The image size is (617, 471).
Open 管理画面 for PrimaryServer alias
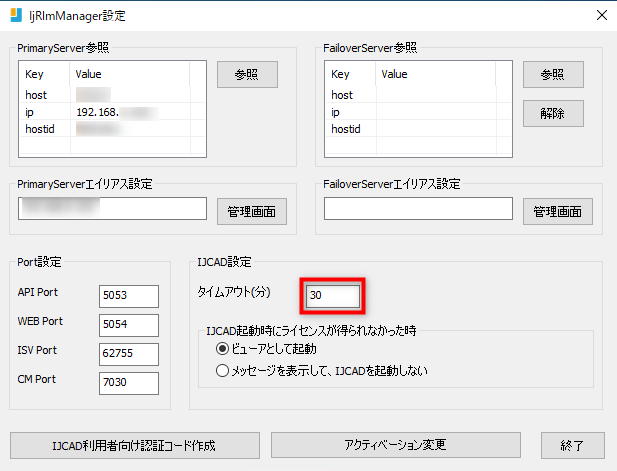(x=252, y=211)
